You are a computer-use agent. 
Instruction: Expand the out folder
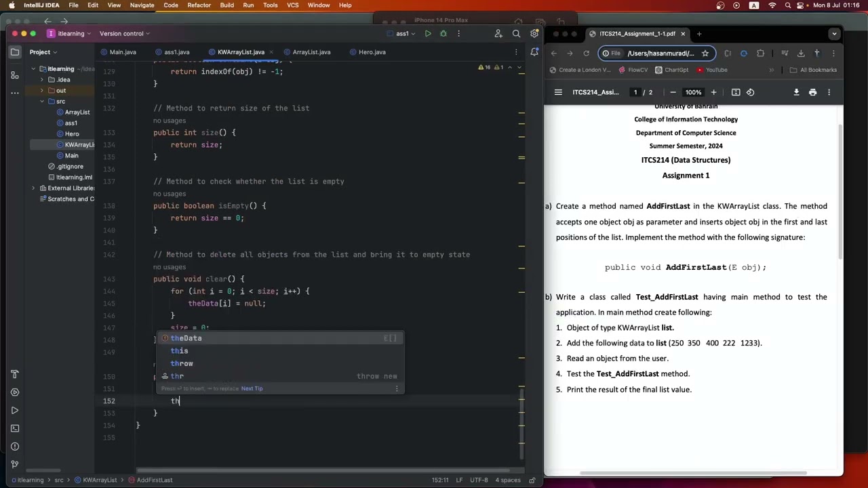[x=42, y=91]
